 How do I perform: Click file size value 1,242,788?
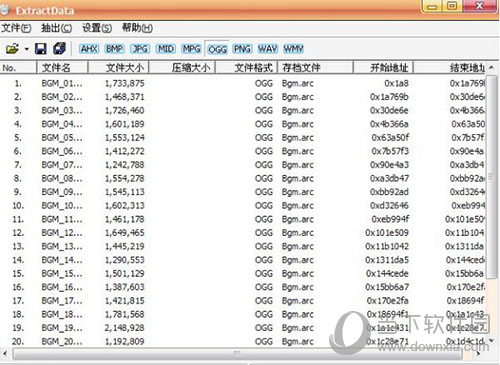125,165
